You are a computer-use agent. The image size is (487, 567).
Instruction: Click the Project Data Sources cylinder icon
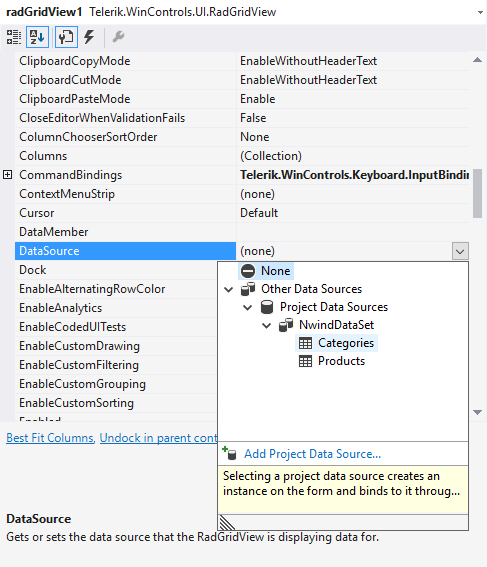(267, 307)
